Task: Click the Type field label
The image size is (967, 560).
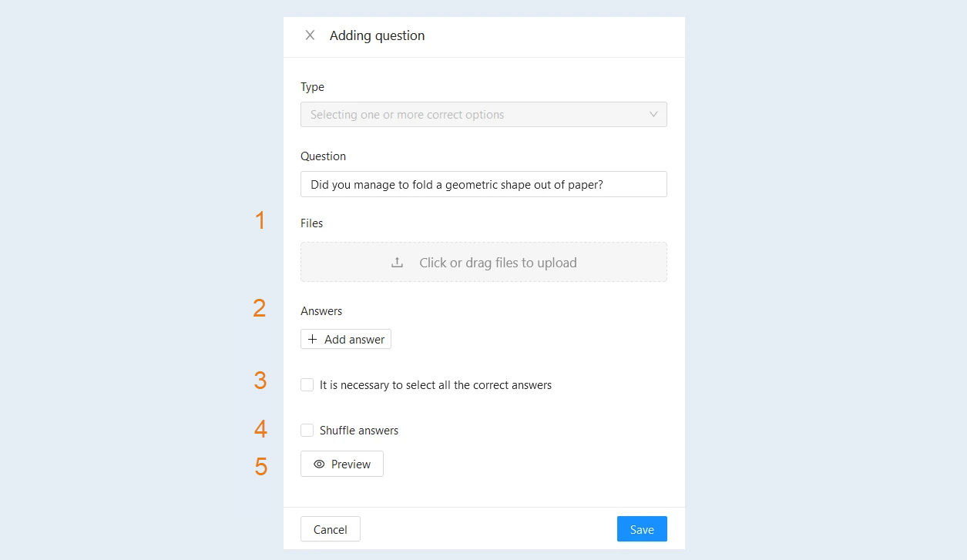Action: tap(313, 87)
